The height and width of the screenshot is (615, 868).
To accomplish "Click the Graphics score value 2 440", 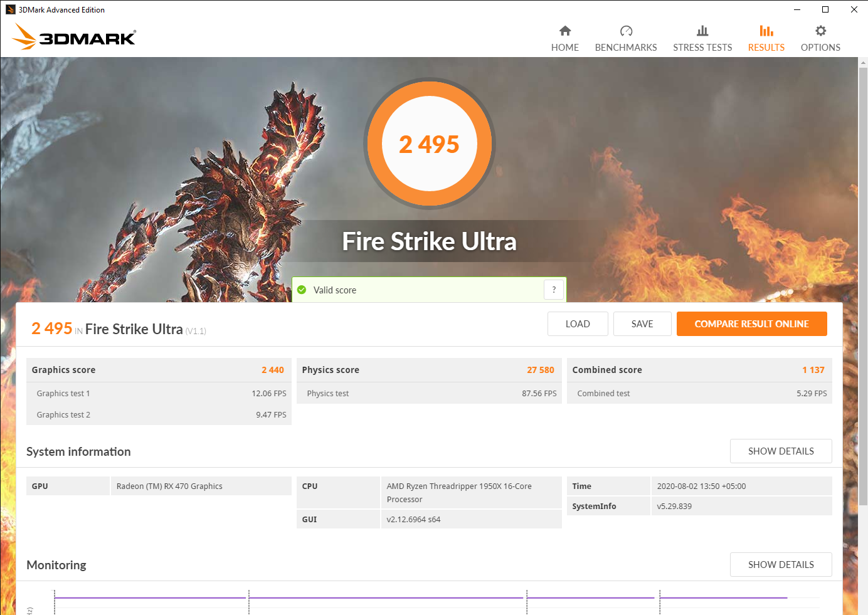I will 273,370.
